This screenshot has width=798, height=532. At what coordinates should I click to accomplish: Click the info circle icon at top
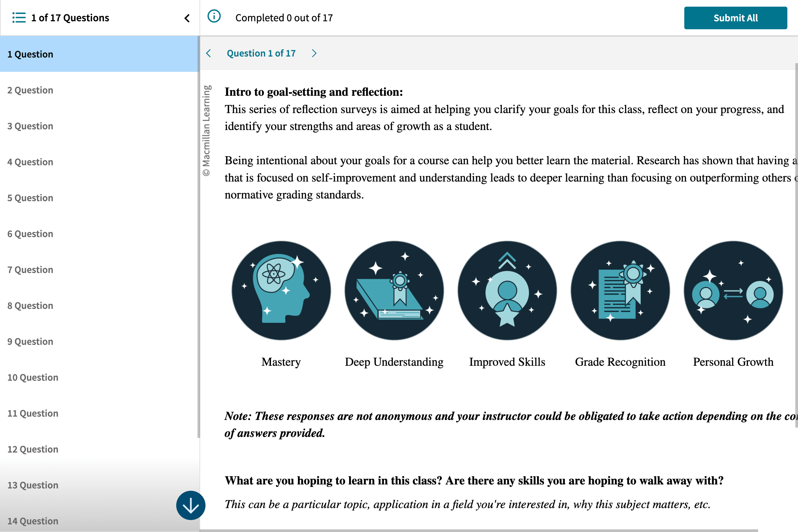tap(215, 17)
